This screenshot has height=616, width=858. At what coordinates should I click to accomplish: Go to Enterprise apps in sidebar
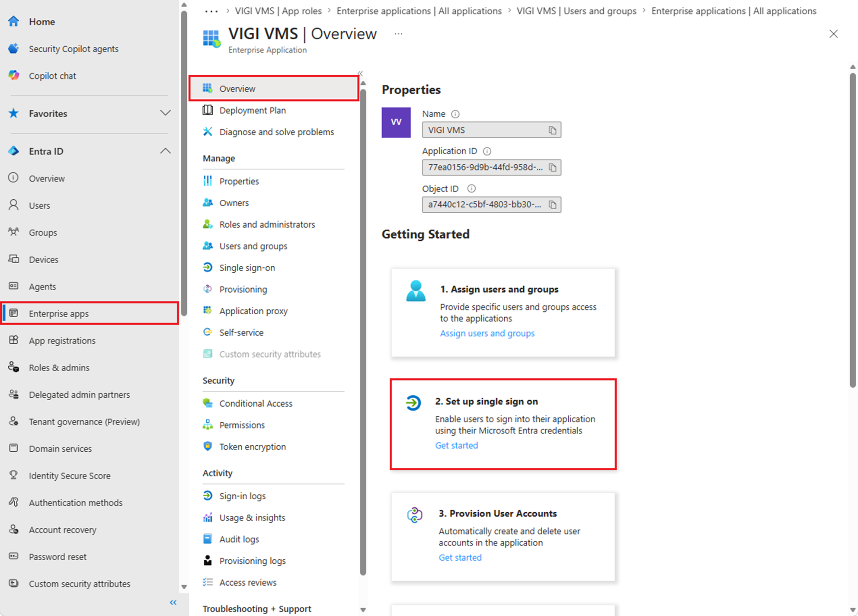pyautogui.click(x=90, y=313)
